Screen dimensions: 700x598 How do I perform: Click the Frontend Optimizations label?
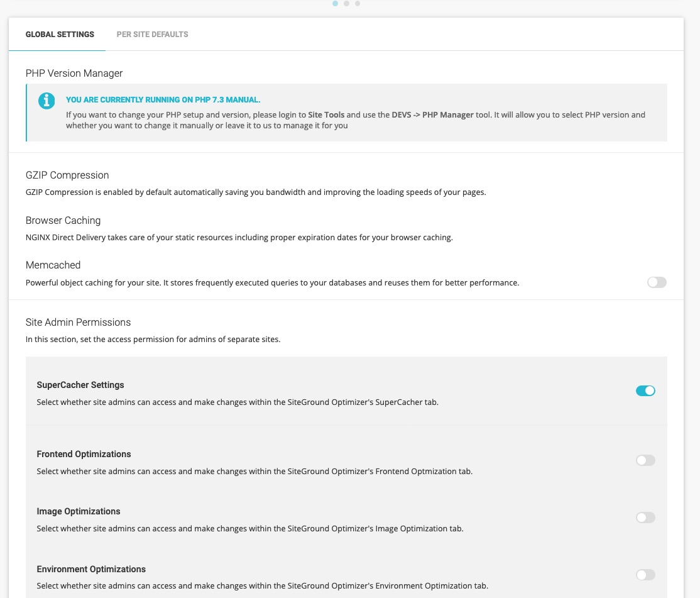[84, 454]
